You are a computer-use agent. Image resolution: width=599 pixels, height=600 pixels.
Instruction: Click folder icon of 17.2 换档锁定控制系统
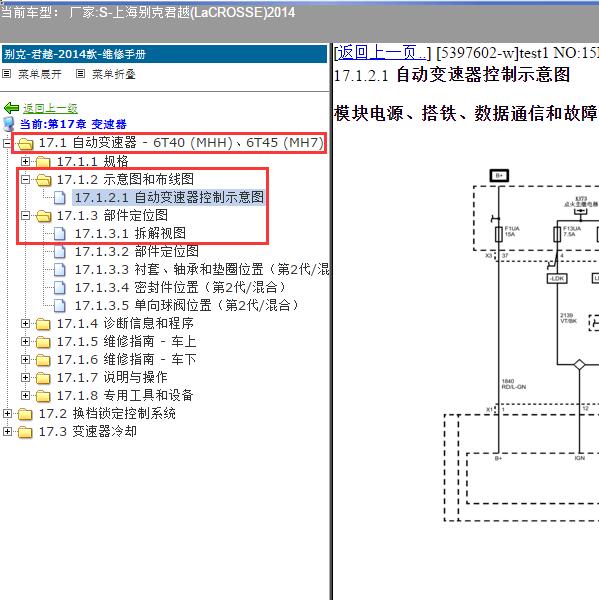click(25, 414)
